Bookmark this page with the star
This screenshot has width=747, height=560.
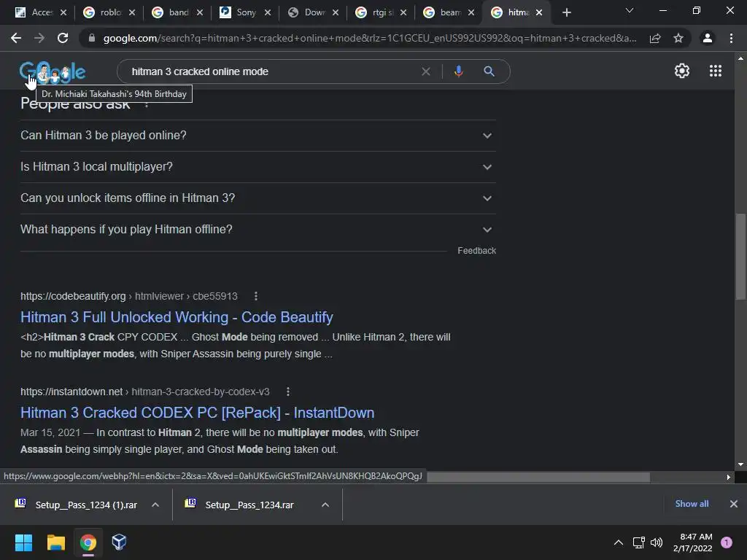[678, 38]
